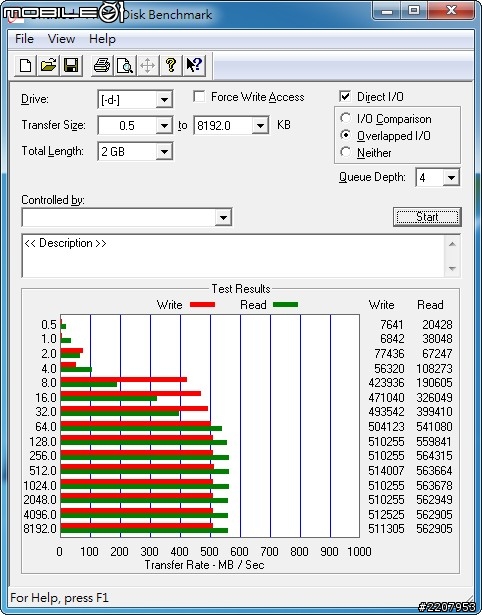Open the Transfer Size minimum 0.5 dropdown

click(x=164, y=126)
